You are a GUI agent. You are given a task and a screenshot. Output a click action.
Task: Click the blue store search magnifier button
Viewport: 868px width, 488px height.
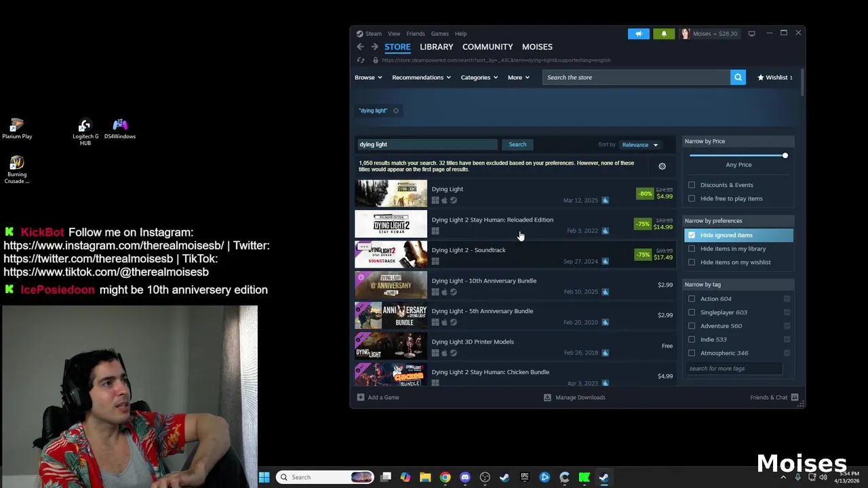[738, 77]
